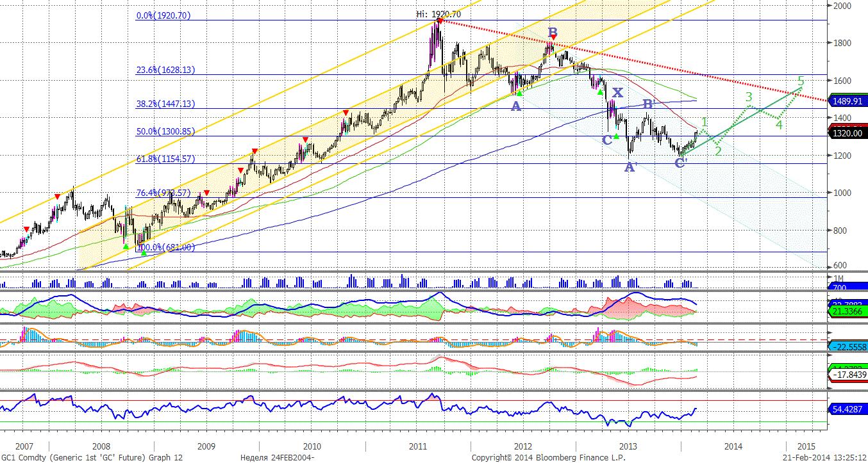Select the 23.6%(1628.13) Fibonacci label
This screenshot has height=463, width=868.
coord(165,70)
